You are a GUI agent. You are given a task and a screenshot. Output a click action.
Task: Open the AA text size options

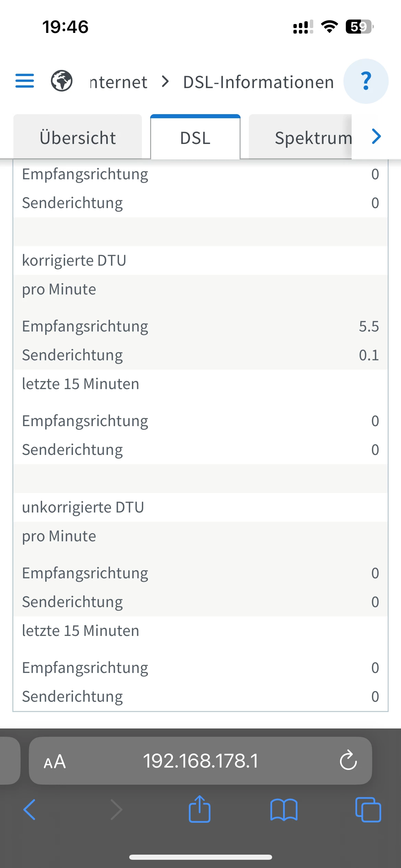click(54, 761)
